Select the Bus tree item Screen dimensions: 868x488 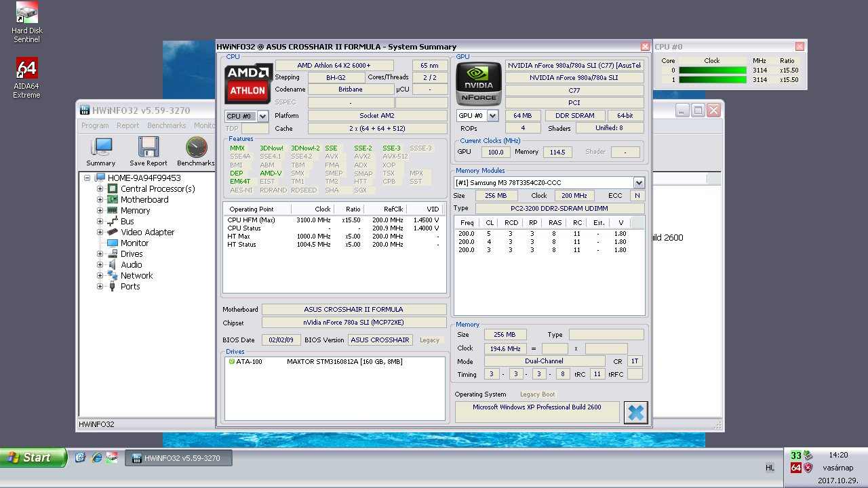(x=127, y=221)
